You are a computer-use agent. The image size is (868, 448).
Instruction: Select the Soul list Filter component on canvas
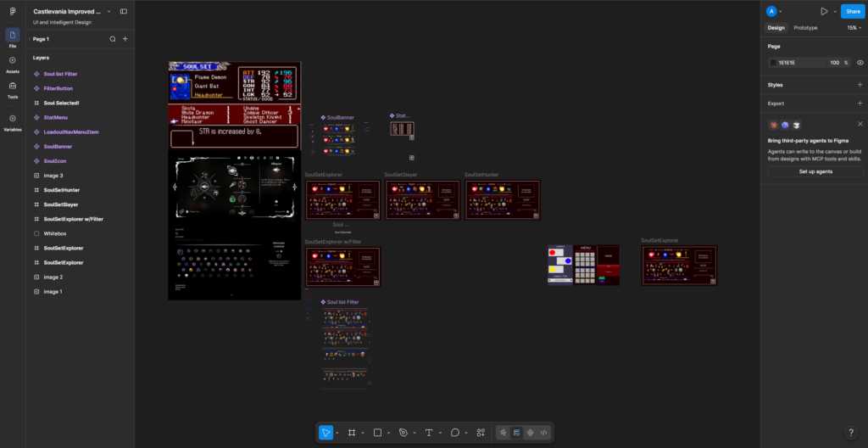pos(347,348)
